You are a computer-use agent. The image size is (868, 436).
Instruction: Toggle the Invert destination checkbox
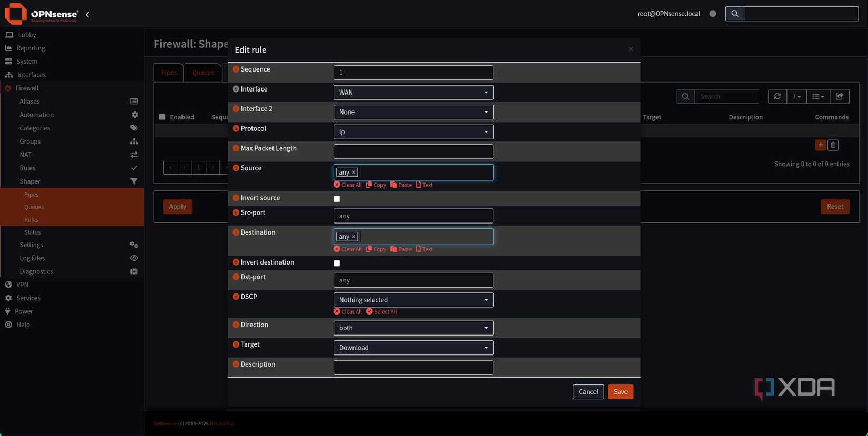pyautogui.click(x=337, y=263)
